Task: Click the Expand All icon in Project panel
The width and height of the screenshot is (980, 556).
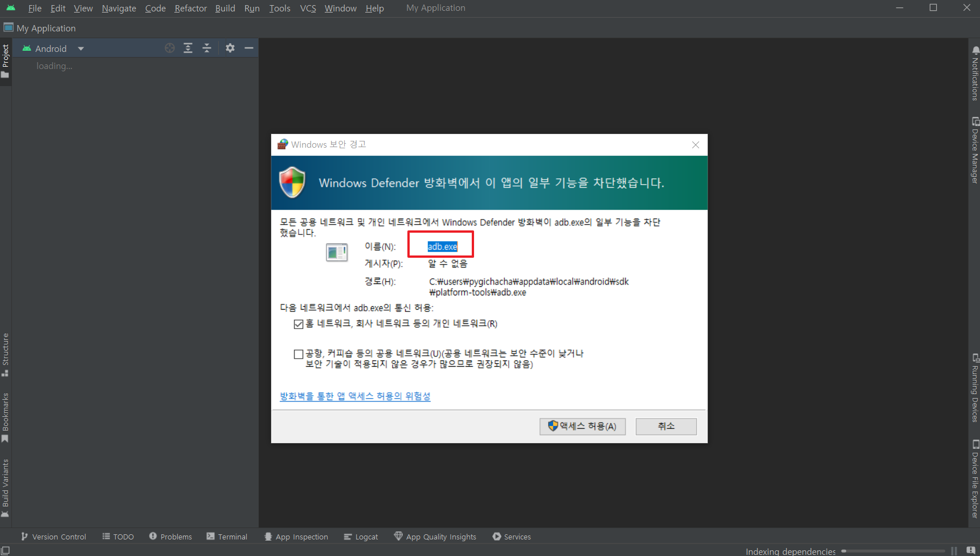Action: point(188,48)
